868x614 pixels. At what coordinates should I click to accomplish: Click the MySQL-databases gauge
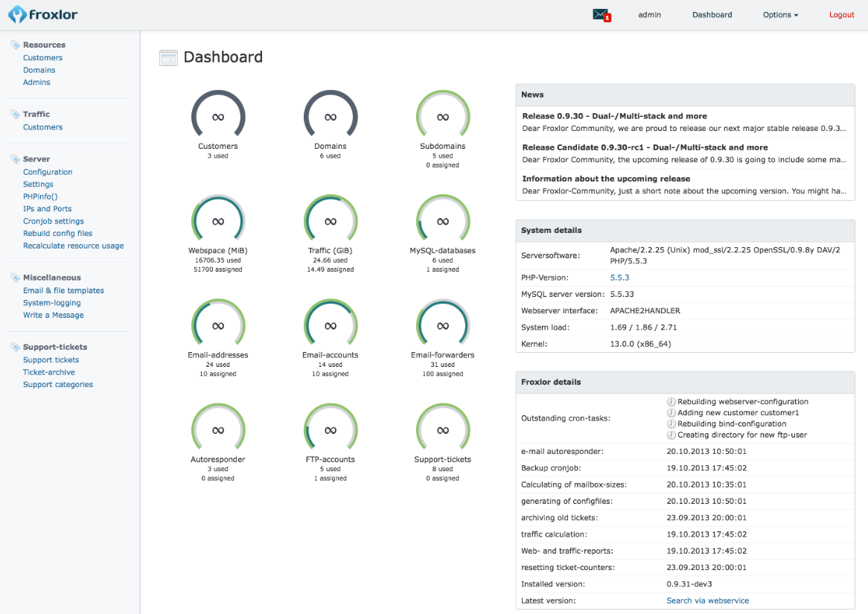click(x=443, y=221)
